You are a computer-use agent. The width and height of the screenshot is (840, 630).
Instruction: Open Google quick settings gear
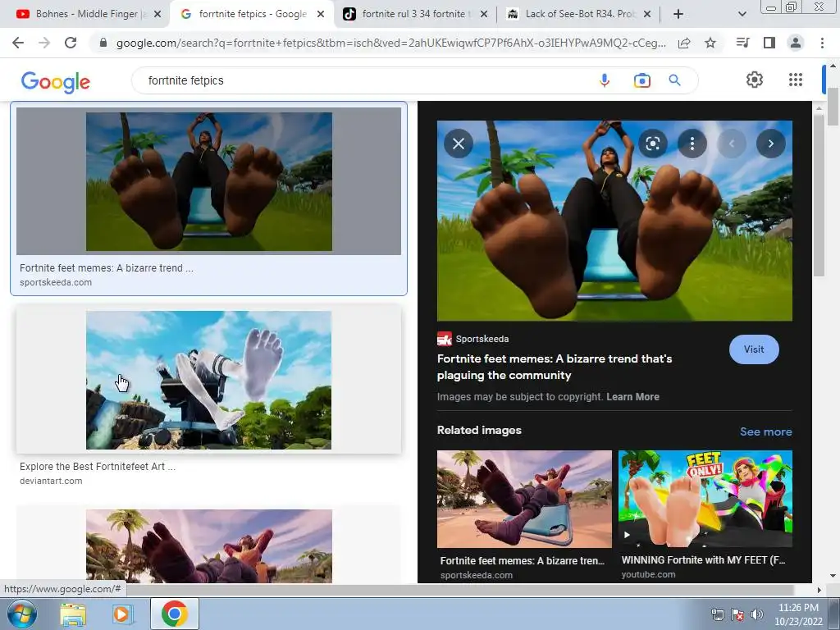click(755, 80)
